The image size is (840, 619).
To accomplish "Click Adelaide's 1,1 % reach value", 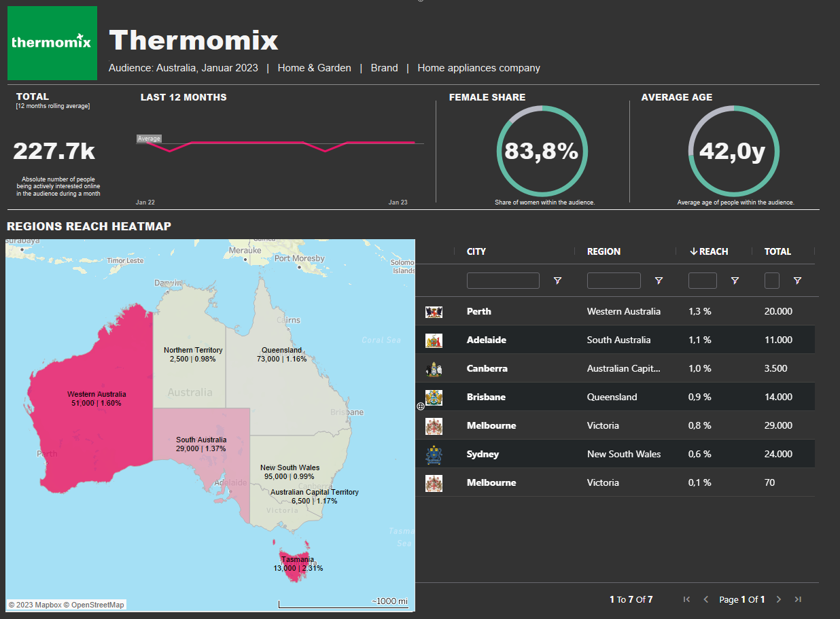I will pyautogui.click(x=700, y=340).
